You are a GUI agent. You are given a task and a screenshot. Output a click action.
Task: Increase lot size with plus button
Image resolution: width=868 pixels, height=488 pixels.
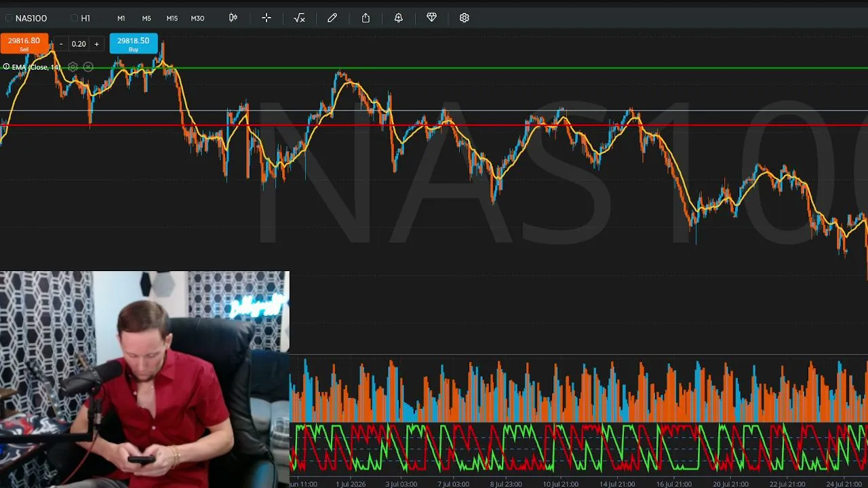96,44
